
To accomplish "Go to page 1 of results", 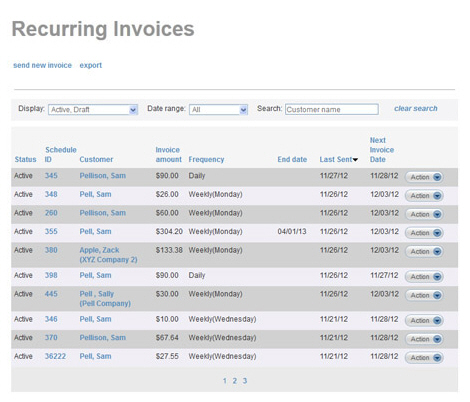I will click(x=225, y=381).
